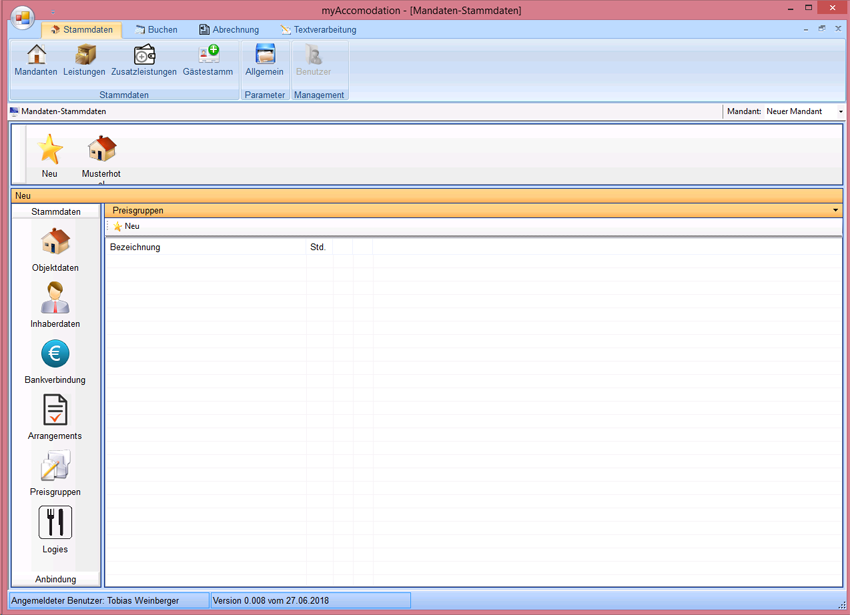
Task: Create new mandant with star icon
Action: click(x=50, y=155)
